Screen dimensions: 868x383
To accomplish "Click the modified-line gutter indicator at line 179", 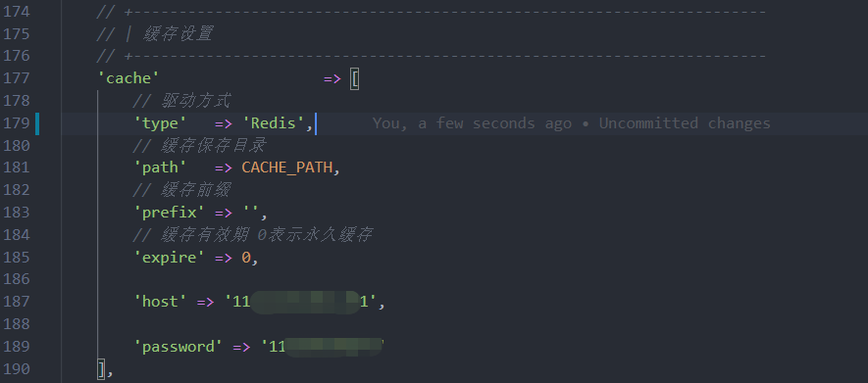I will (37, 123).
